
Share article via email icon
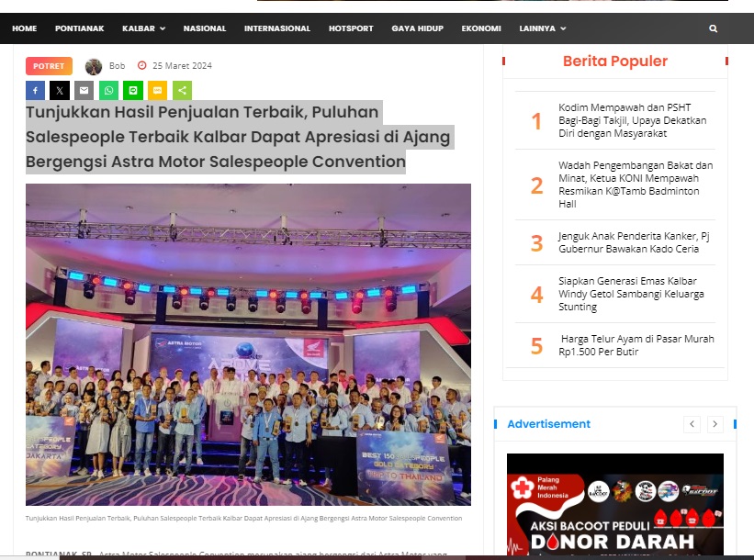click(x=84, y=90)
